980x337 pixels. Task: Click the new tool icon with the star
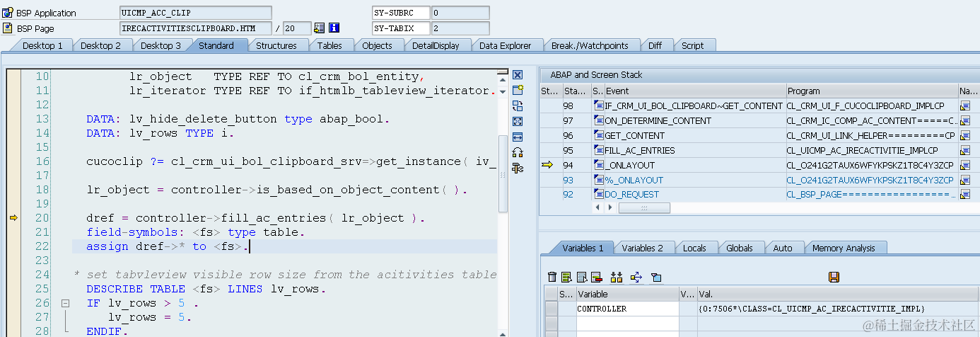pos(517,90)
